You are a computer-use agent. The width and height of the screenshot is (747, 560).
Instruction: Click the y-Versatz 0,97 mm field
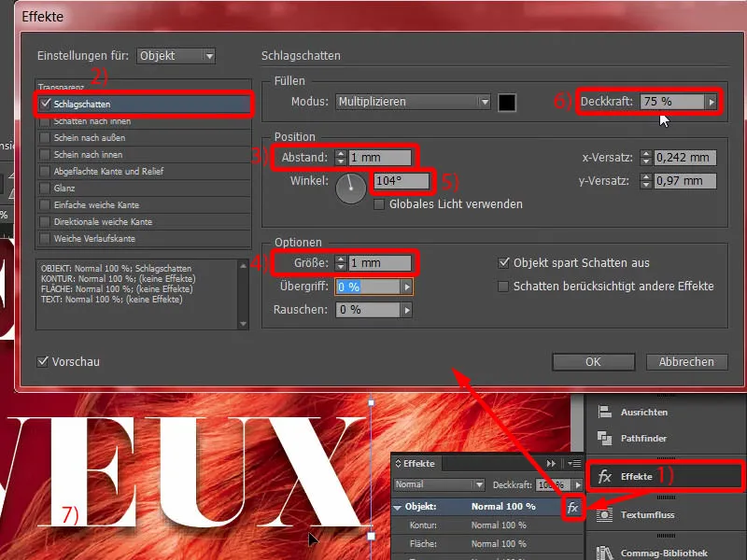pos(685,181)
